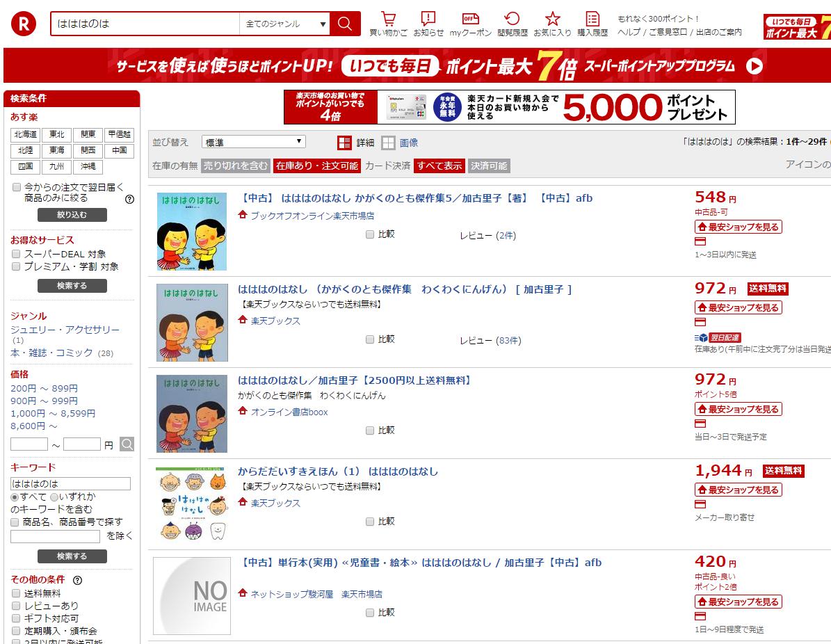The image size is (831, 644).
Task: Click 検索する under the keyword section
Action: click(x=72, y=556)
